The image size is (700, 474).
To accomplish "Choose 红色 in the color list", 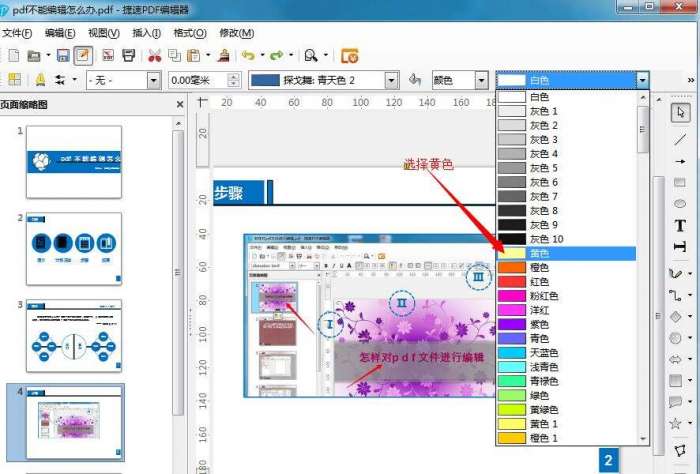I will coord(566,282).
